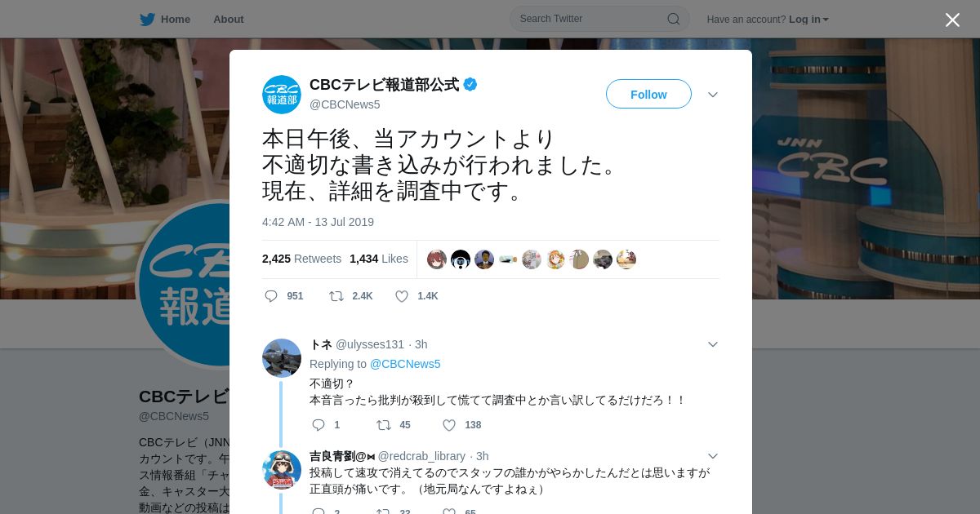
Task: Expand the main tweet options chevron
Action: click(713, 95)
